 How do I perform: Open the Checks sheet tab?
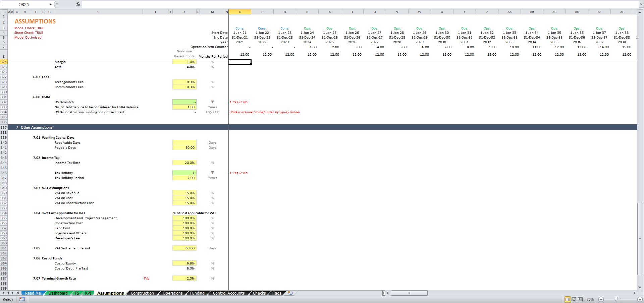click(259, 293)
